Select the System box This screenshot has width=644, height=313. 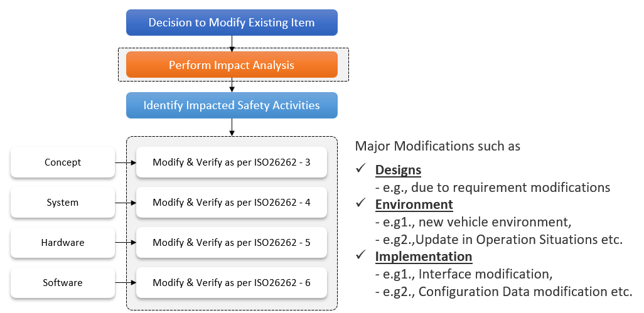click(63, 202)
